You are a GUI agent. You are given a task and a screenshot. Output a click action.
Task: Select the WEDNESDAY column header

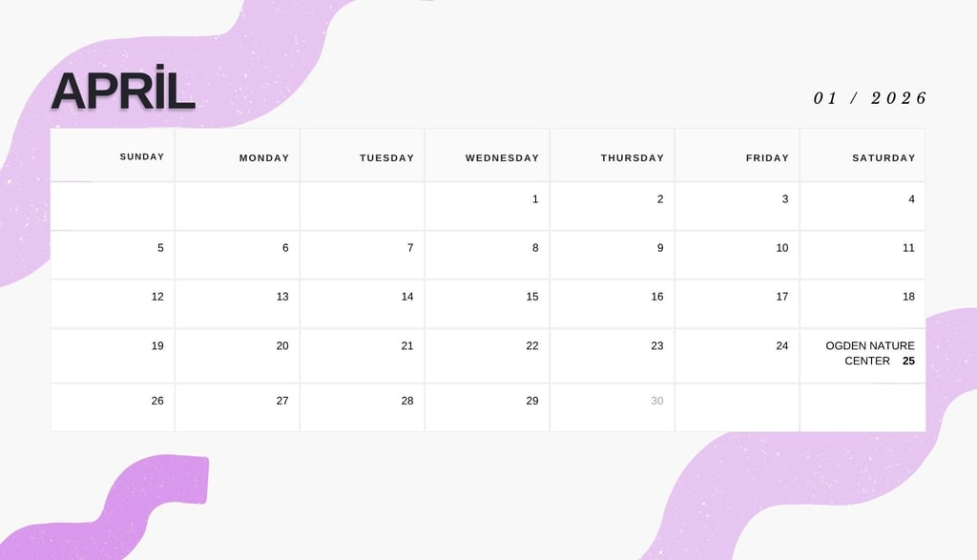pyautogui.click(x=502, y=158)
